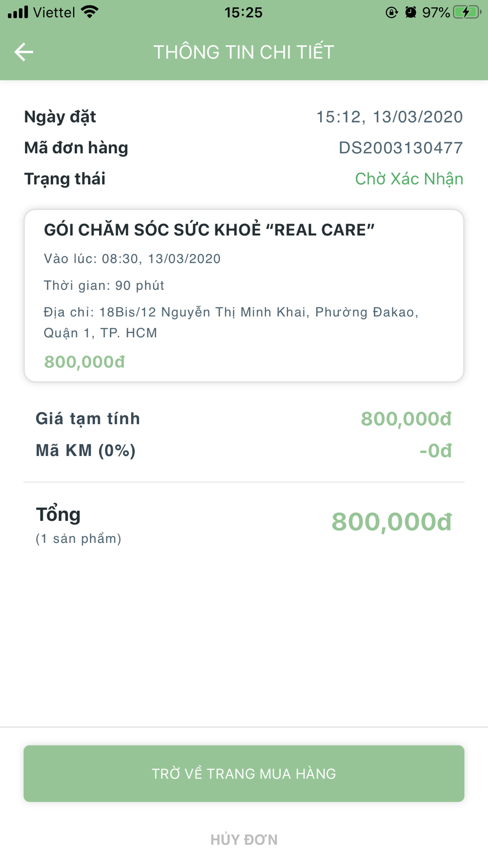Tap the order code DS2003130477
The image size is (488, 868).
click(401, 148)
